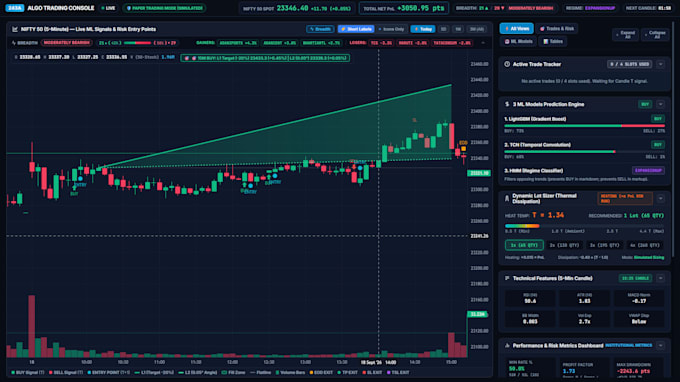
Task: Switch to the Trades & Risk tab
Action: click(557, 29)
